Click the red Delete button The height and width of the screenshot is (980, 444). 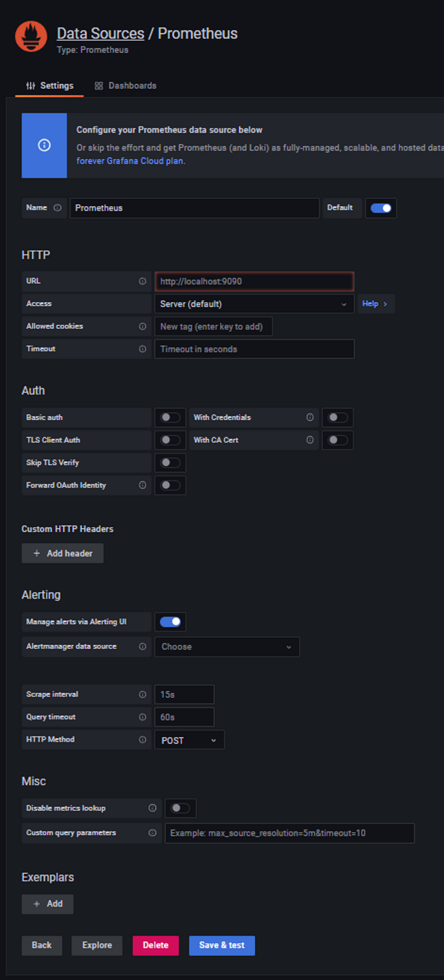[x=155, y=945]
